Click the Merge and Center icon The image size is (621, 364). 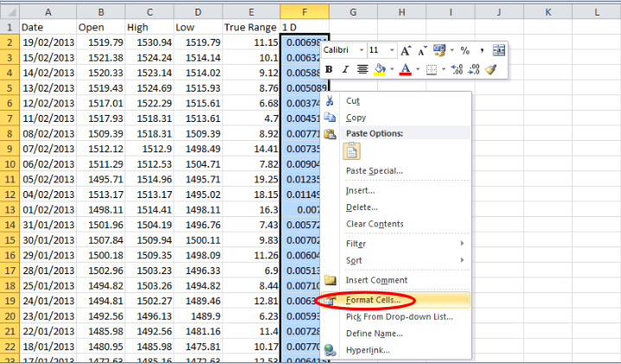499,50
